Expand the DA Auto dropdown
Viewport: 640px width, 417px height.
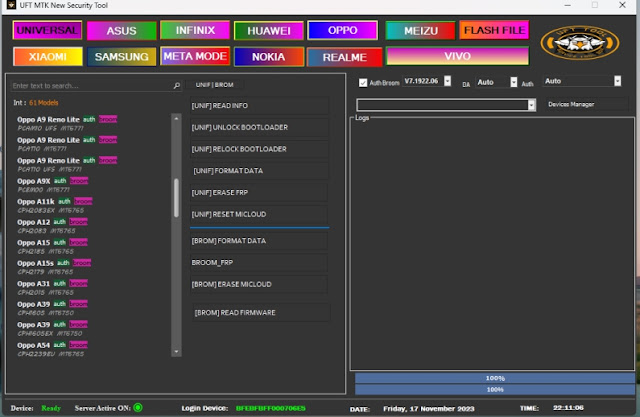513,82
